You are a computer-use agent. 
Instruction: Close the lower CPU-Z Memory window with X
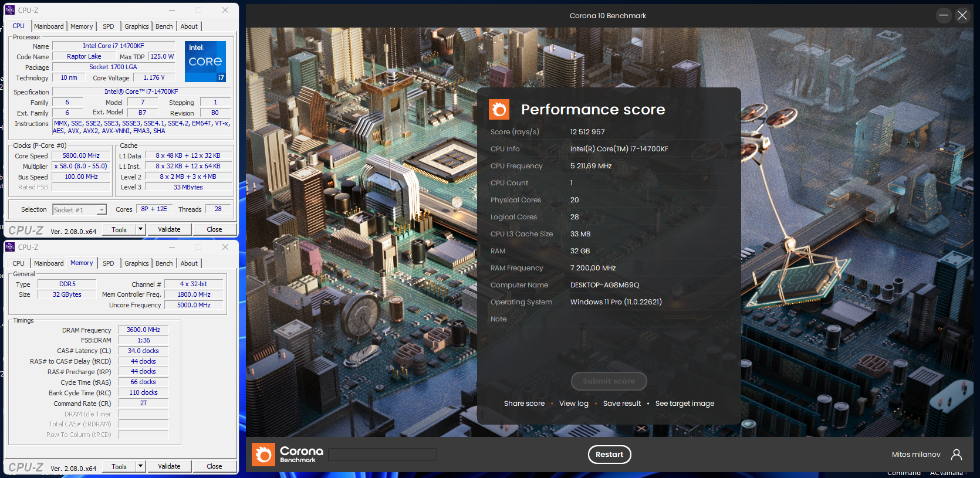pos(225,247)
